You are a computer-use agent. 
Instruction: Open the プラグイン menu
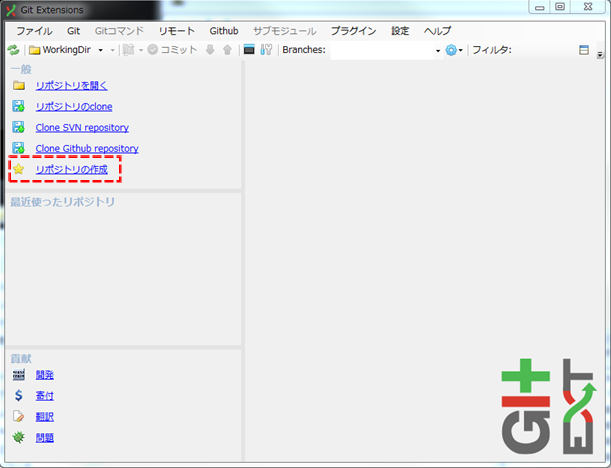tap(353, 31)
